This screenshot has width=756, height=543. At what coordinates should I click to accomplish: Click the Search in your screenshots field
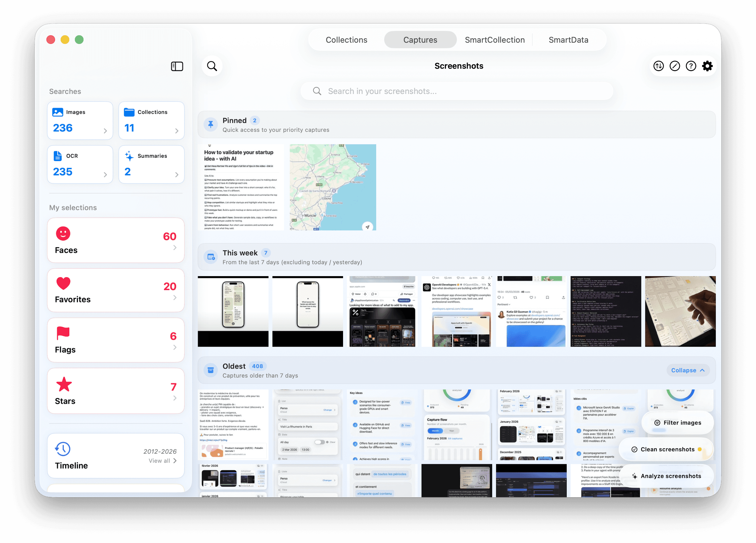point(457,91)
